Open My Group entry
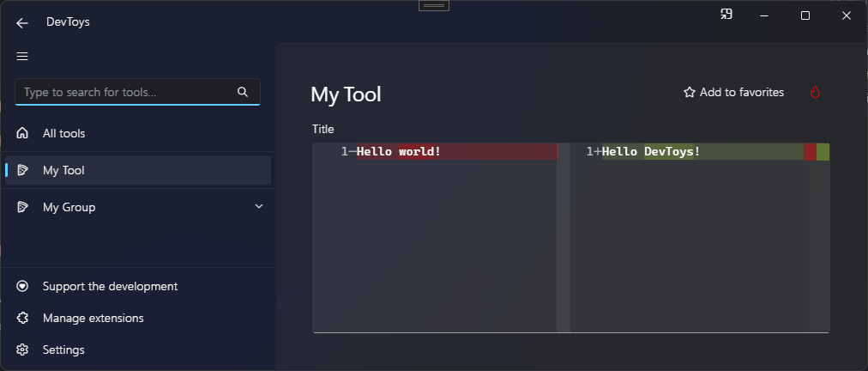 [138, 207]
